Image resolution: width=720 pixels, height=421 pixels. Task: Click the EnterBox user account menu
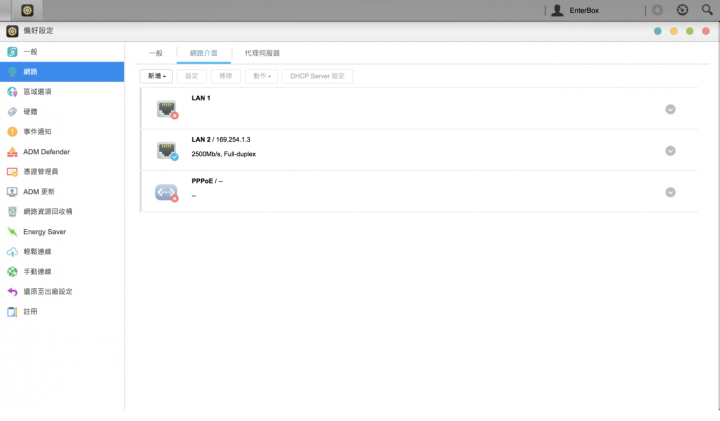click(575, 10)
